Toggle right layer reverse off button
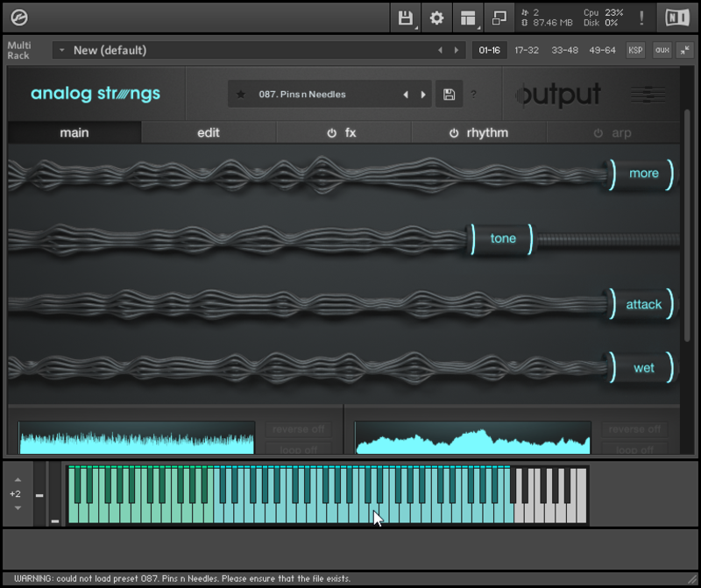Image resolution: width=701 pixels, height=588 pixels. [x=634, y=429]
